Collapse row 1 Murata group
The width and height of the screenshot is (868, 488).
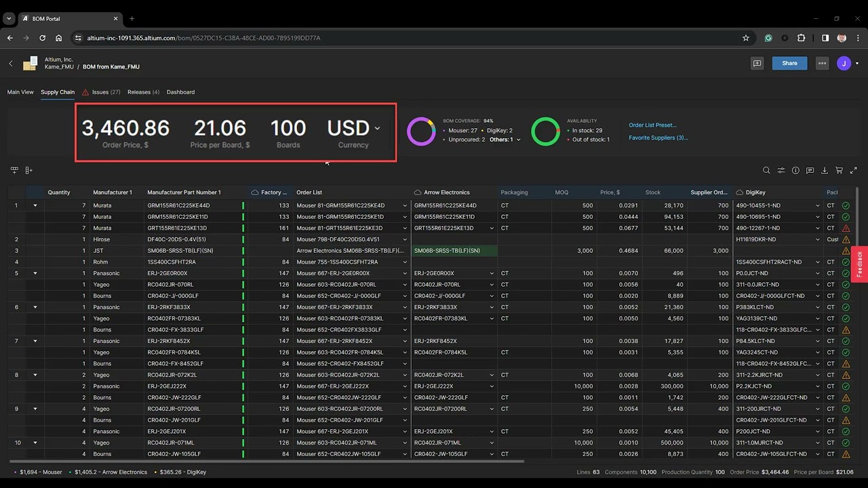(35, 205)
